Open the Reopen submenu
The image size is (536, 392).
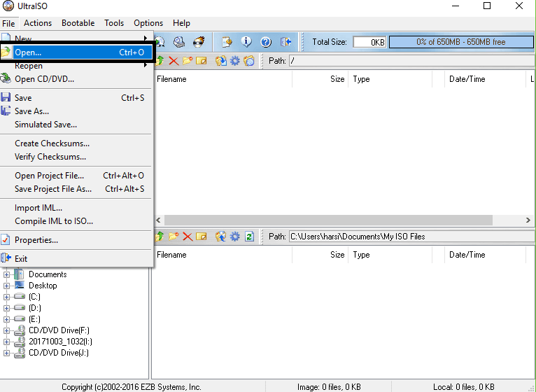pos(76,66)
